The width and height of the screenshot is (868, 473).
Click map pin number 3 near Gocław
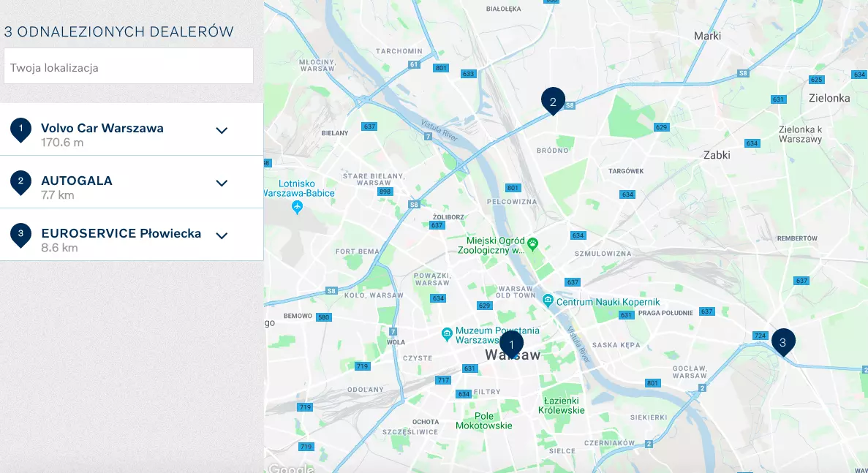pos(783,342)
